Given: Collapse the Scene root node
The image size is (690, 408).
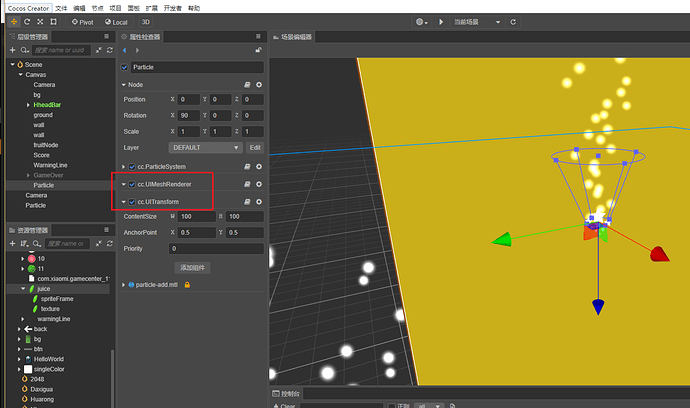Looking at the screenshot, I should tap(12, 64).
